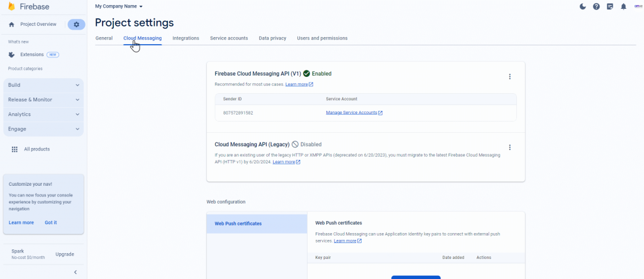This screenshot has height=279, width=644.
Task: Switch to the General tab
Action: 104,38
